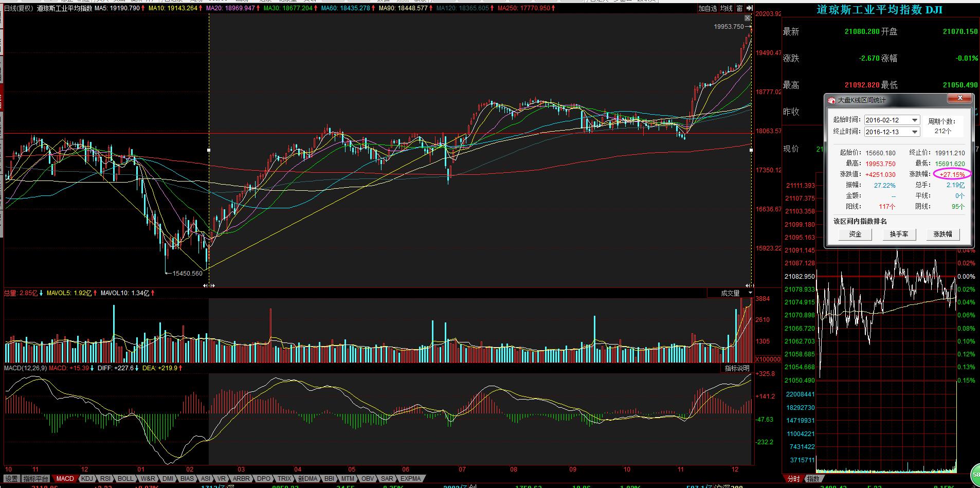Click the 15450.560 low price marker
Image resolution: width=980 pixels, height=488 pixels.
click(188, 274)
